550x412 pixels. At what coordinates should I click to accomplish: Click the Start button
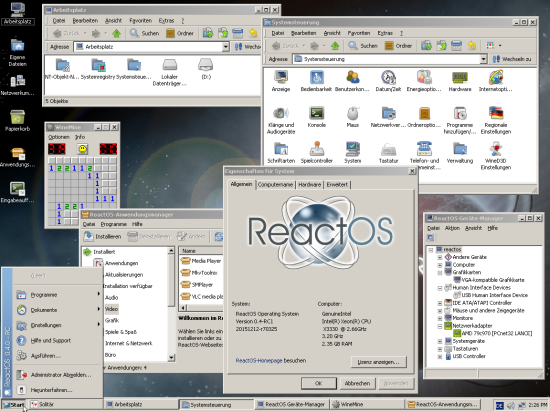[x=13, y=405]
